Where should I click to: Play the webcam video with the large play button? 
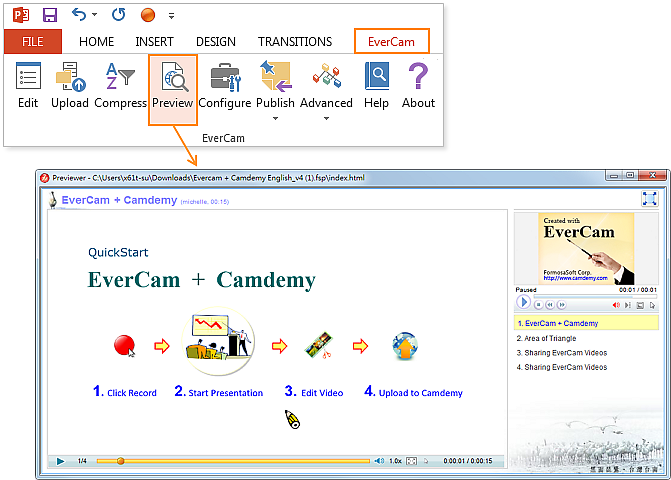point(523,302)
